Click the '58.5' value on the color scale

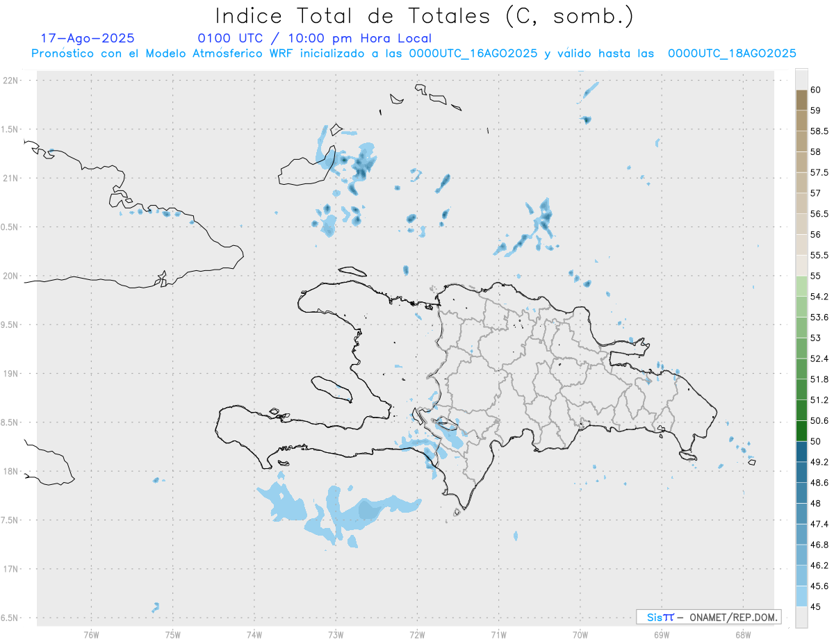(x=819, y=131)
